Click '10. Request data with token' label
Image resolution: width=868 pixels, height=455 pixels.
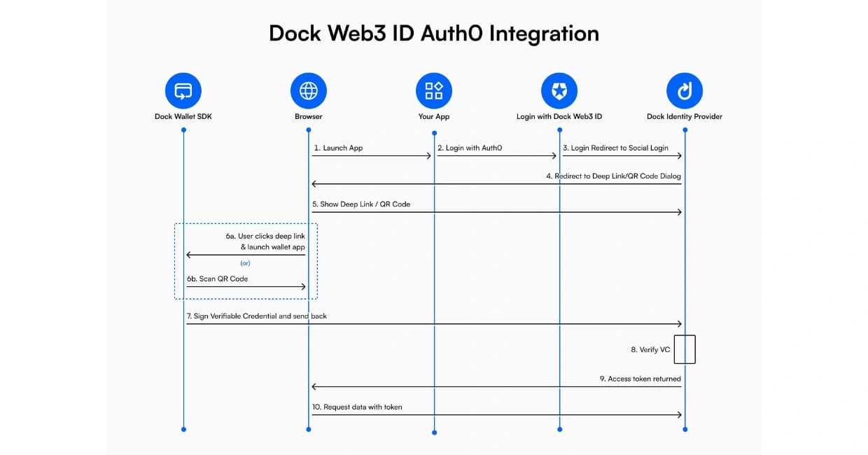tap(357, 407)
